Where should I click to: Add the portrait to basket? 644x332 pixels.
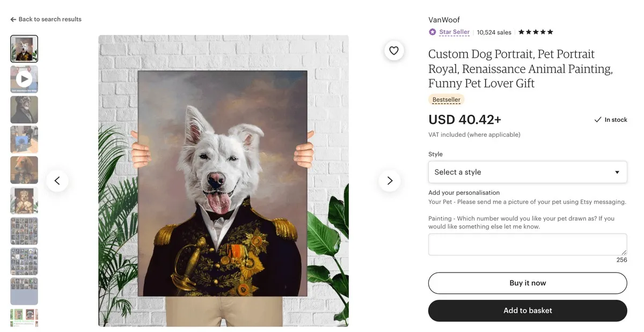point(528,311)
